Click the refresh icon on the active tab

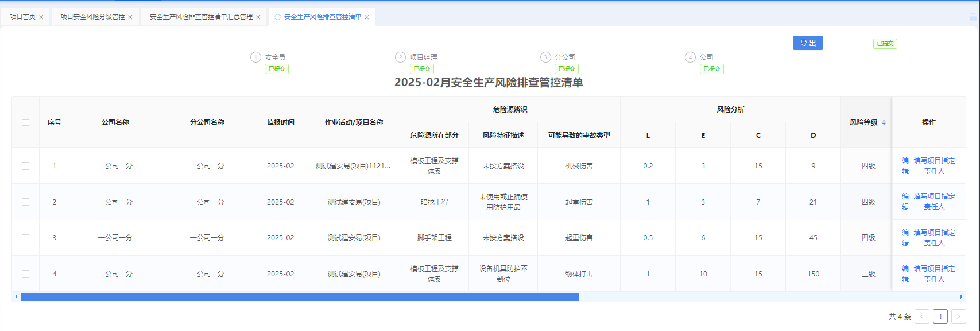(x=278, y=17)
